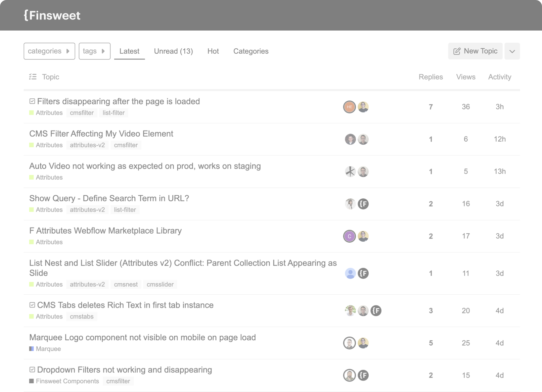Open the tags filter dropdown
542x392 pixels.
tap(94, 51)
